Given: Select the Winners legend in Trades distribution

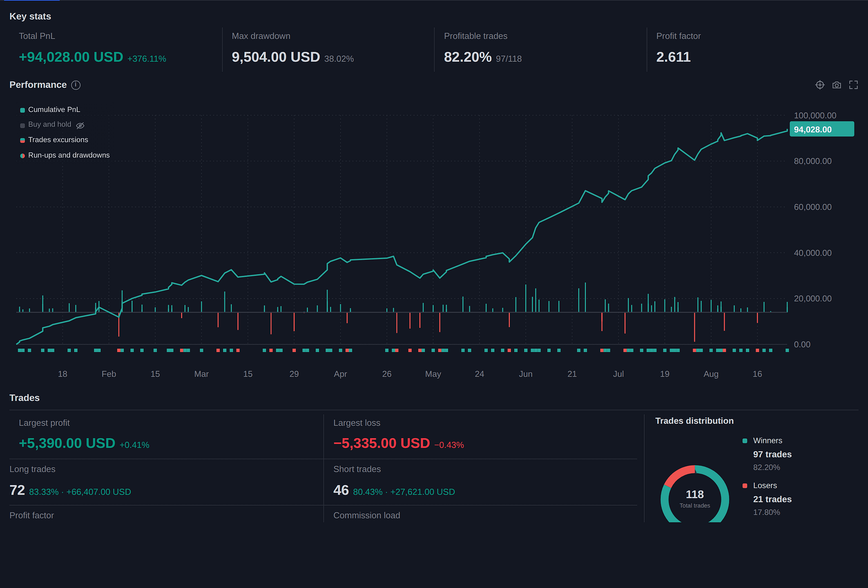Looking at the screenshot, I should tap(767, 441).
